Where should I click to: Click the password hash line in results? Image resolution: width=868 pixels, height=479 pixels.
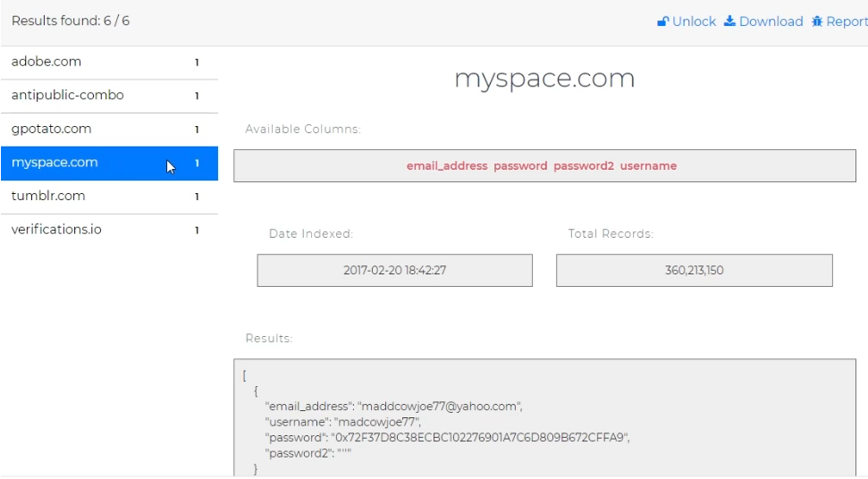(447, 438)
